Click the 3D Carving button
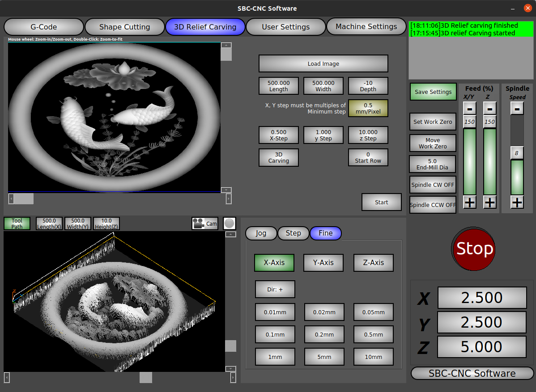Image resolution: width=536 pixels, height=392 pixels. coord(279,157)
